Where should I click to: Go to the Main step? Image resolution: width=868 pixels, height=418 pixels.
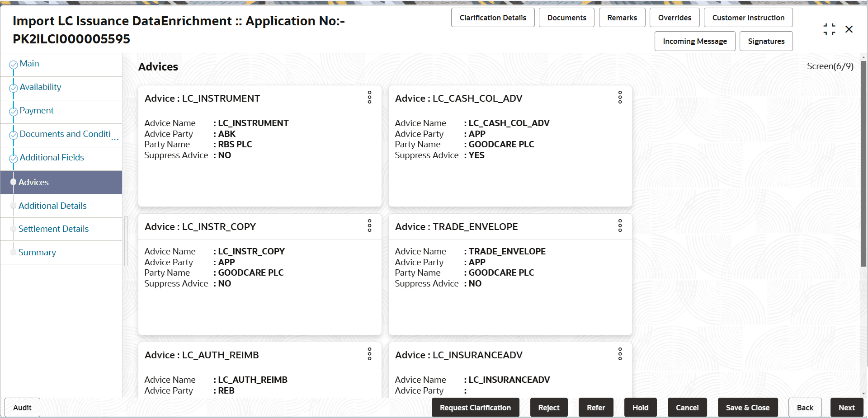click(x=29, y=64)
